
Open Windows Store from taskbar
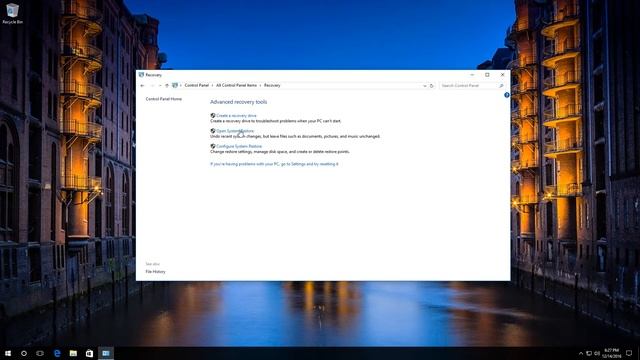coord(89,353)
